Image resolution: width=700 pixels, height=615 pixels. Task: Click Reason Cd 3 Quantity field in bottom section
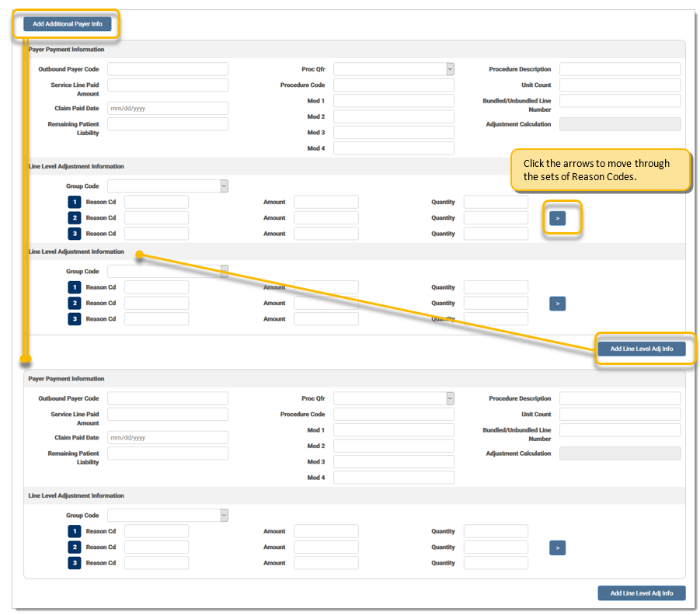(495, 563)
